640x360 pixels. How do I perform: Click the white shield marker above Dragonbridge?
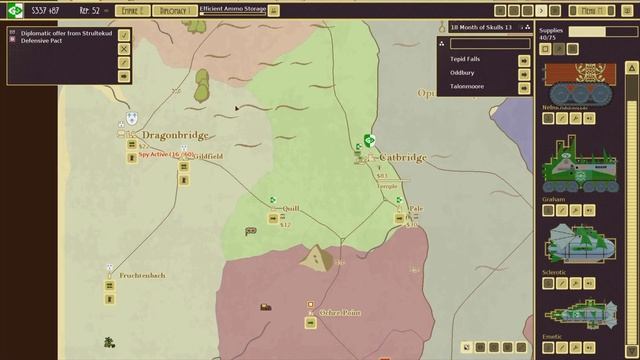pos(131,118)
